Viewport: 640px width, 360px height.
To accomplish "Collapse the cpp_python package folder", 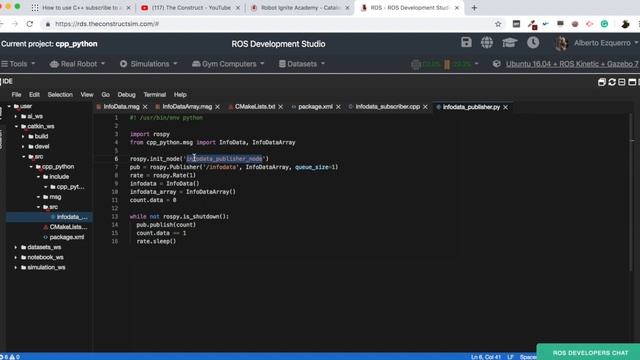I will 31,167.
